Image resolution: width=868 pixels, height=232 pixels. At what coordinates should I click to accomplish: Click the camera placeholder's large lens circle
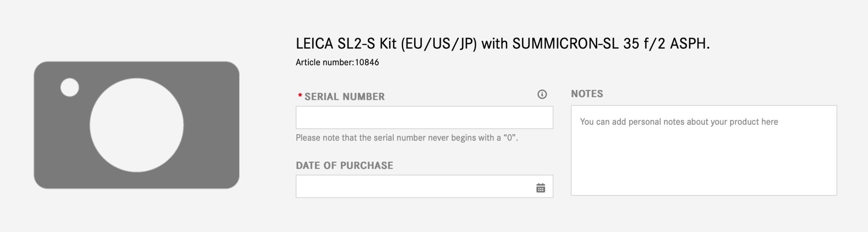click(x=136, y=125)
